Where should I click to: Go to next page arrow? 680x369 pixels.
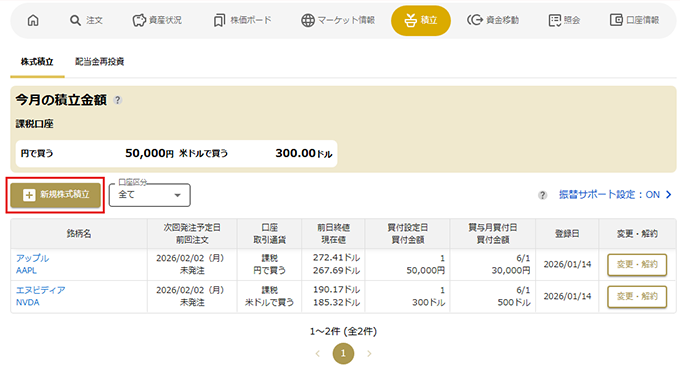369,354
